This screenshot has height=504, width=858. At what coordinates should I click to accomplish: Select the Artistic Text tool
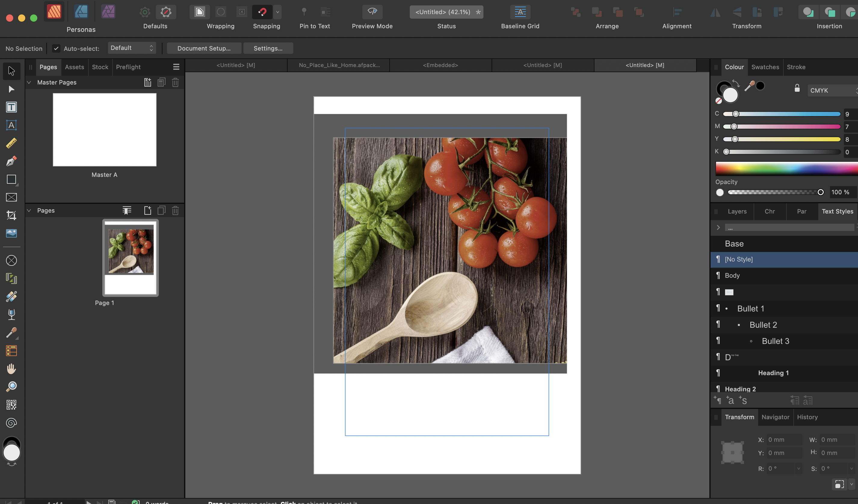(11, 125)
